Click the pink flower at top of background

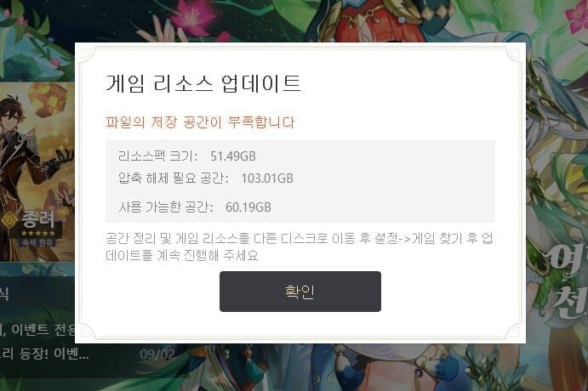(193, 17)
